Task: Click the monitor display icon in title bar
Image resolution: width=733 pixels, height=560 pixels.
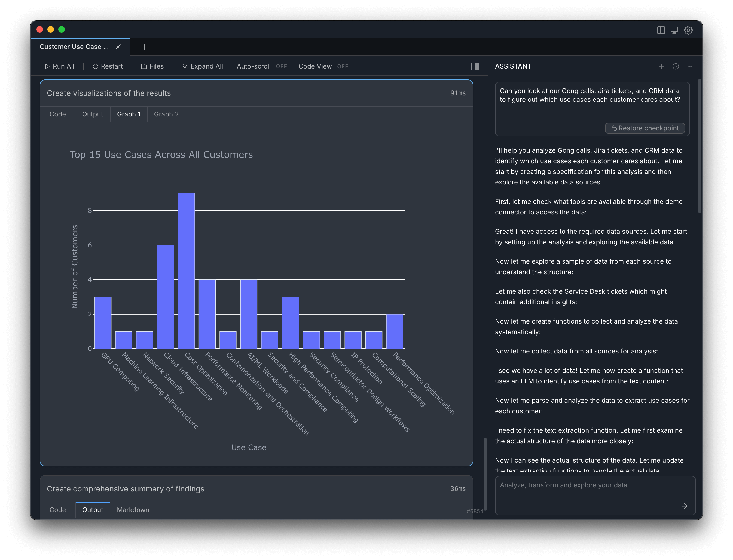Action: pos(674,30)
